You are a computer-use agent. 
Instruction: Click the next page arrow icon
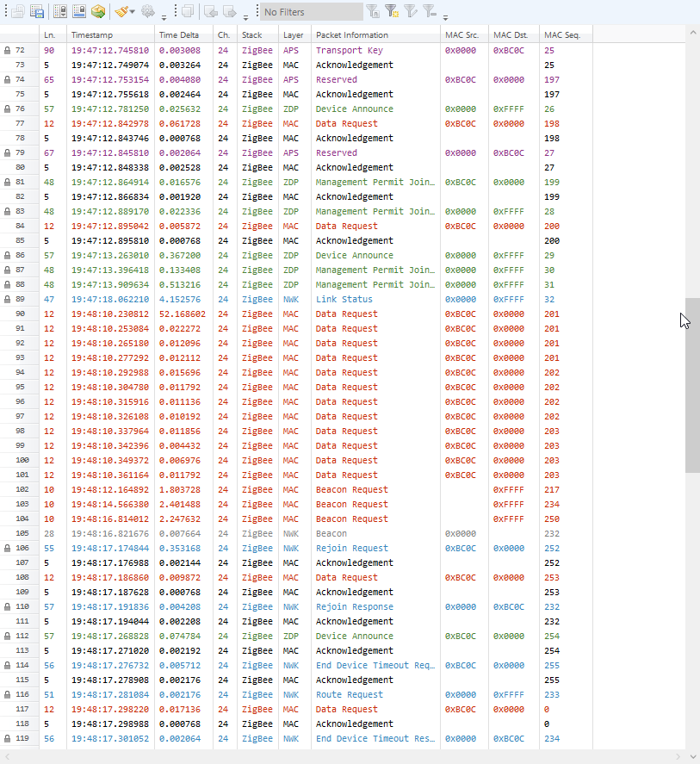[229, 11]
